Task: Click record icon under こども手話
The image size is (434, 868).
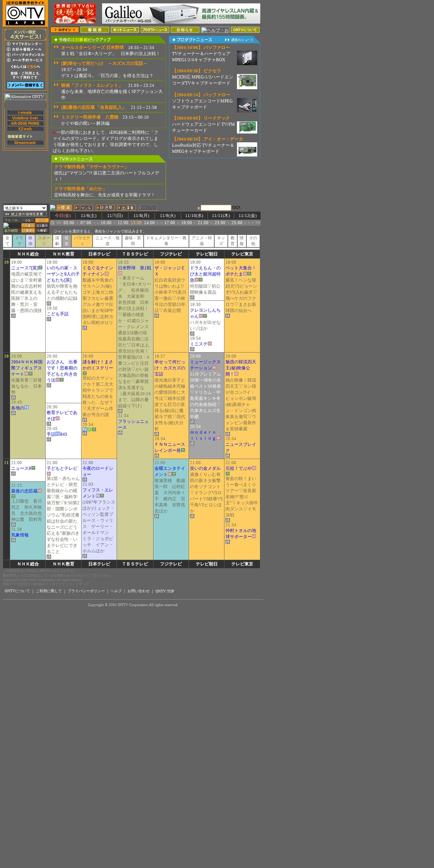Action: click(49, 319)
